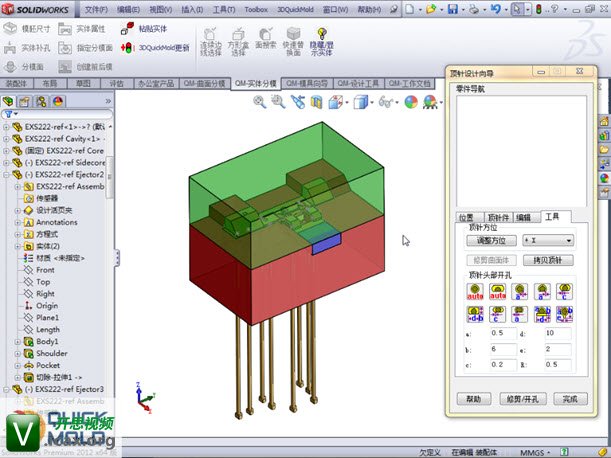611x458 pixels.
Task: Select the d-b hole-type icon in second row
Action: click(x=475, y=314)
